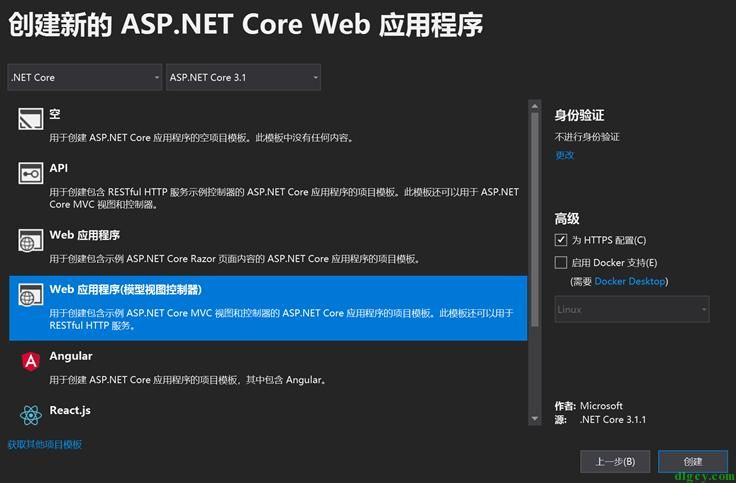This screenshot has height=483, width=736.
Task: Open the .NET Core framework dropdown
Action: (x=84, y=77)
